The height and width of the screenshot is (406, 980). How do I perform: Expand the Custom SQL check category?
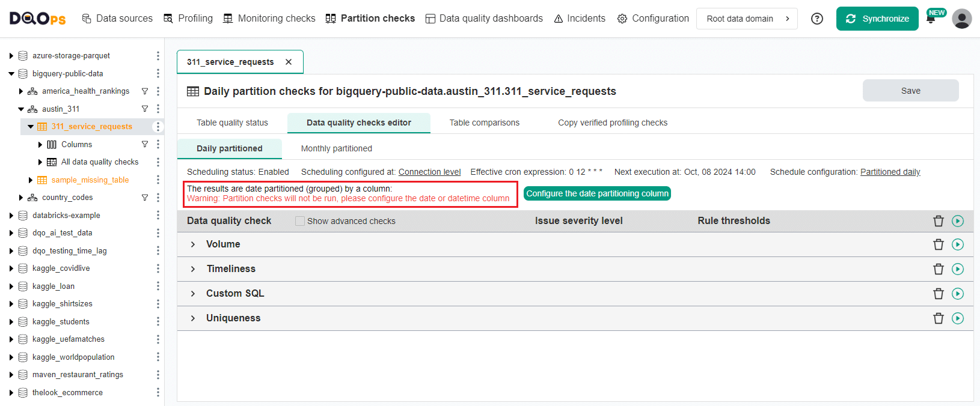coord(193,294)
